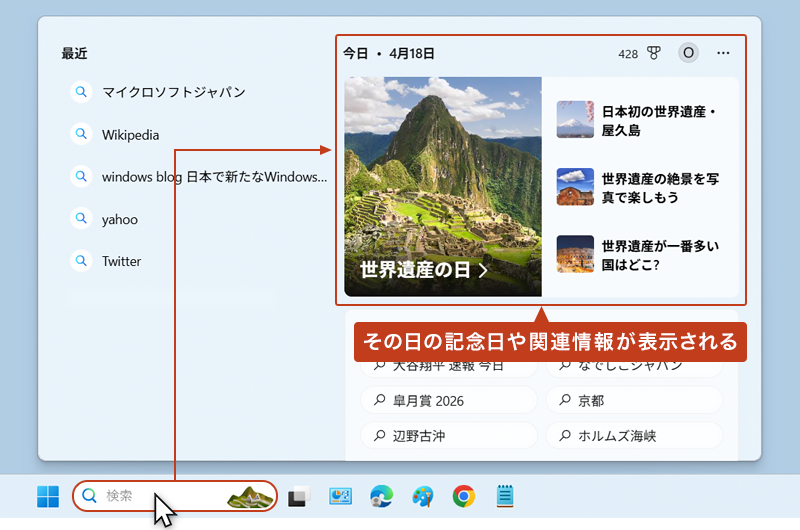800x530 pixels.
Task: Open the Control Panel taskbar icon
Action: (x=340, y=496)
